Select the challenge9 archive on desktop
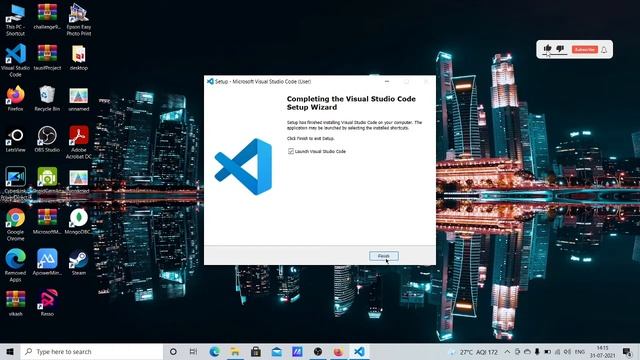Image resolution: width=640 pixels, height=360 pixels. pyautogui.click(x=47, y=16)
